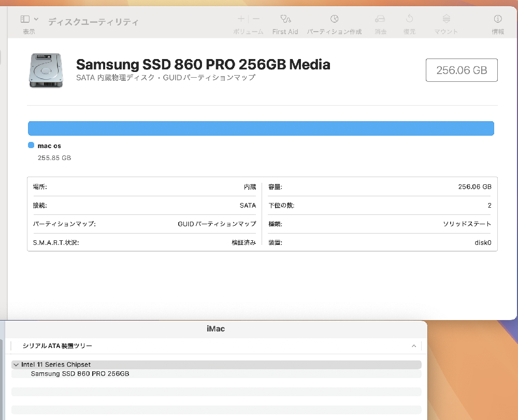518x420 pixels.
Task: Click the blue mac os legend dot
Action: 31,146
